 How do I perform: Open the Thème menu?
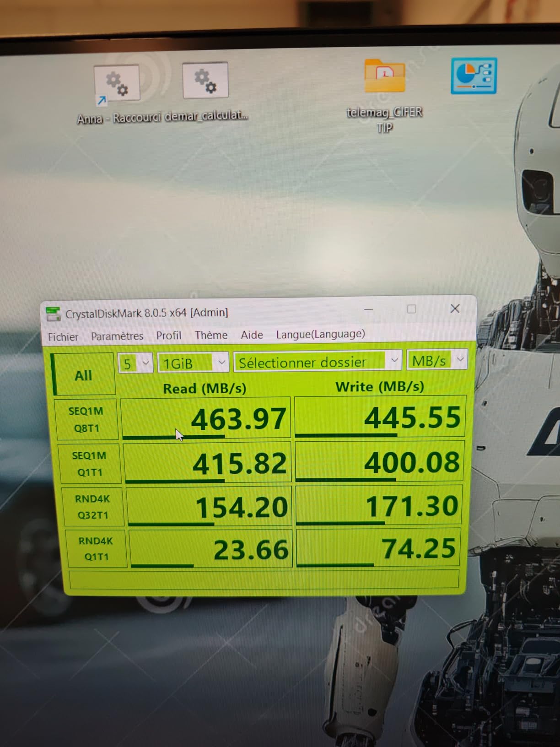[x=211, y=335]
